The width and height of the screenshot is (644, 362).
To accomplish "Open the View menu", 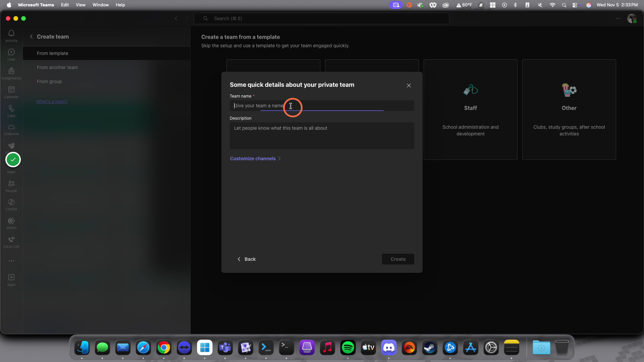I will click(80, 5).
